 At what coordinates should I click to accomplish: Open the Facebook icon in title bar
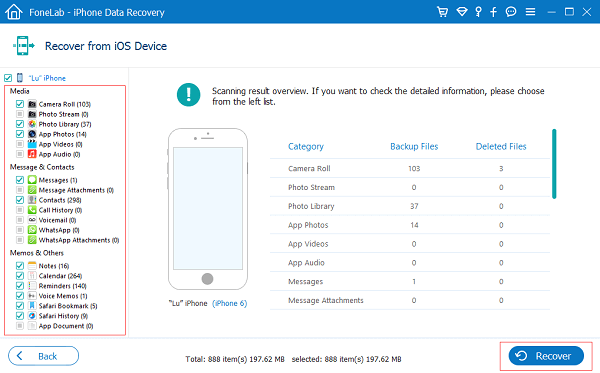tap(494, 12)
